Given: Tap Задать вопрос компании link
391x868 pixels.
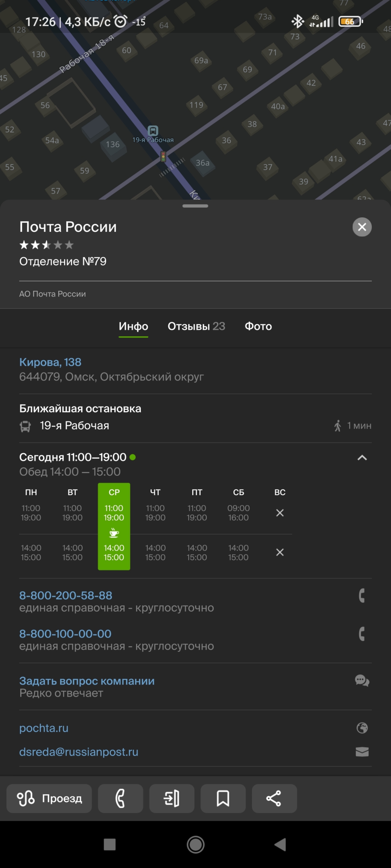Looking at the screenshot, I should click(87, 681).
